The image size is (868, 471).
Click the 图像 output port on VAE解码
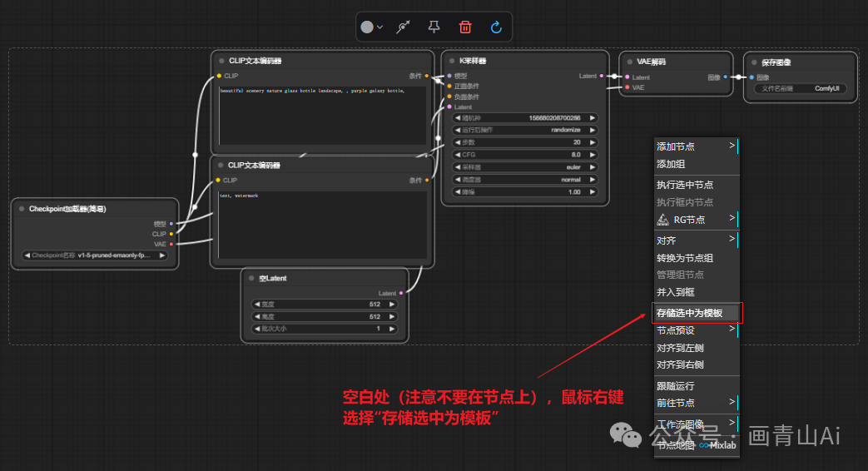click(725, 77)
